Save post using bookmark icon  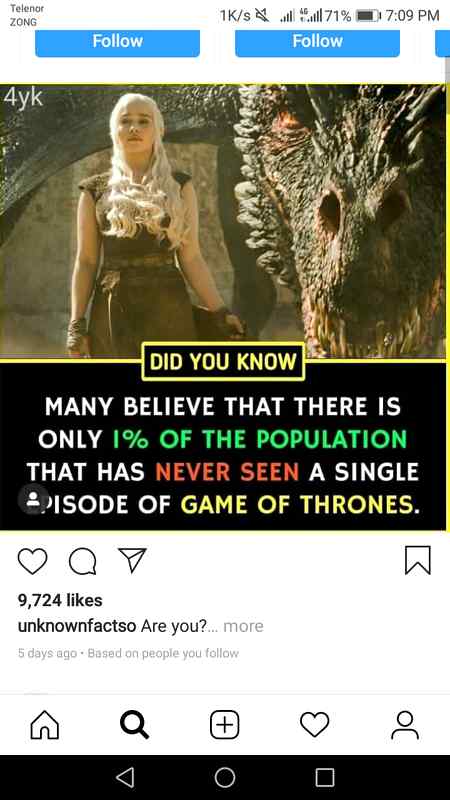[418, 560]
